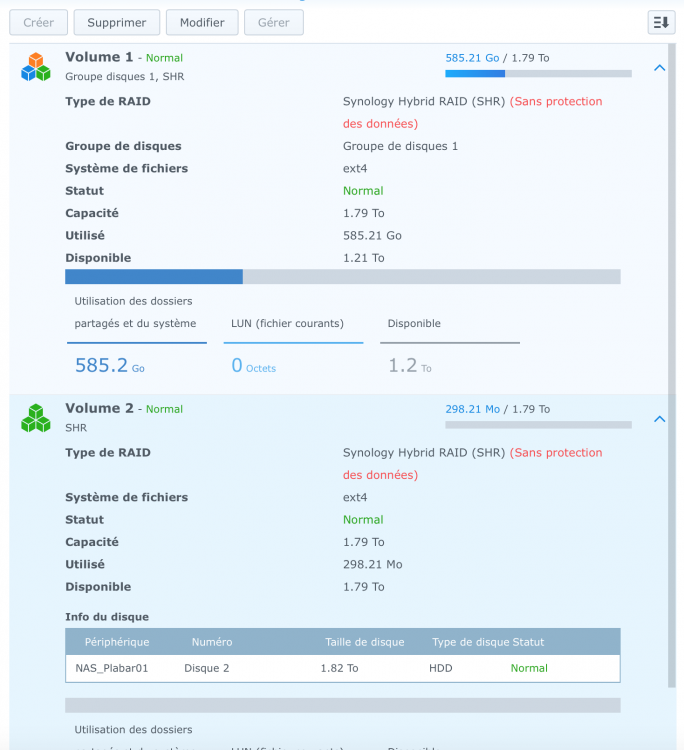Collapse the Volume 2 details chevron

point(659,419)
